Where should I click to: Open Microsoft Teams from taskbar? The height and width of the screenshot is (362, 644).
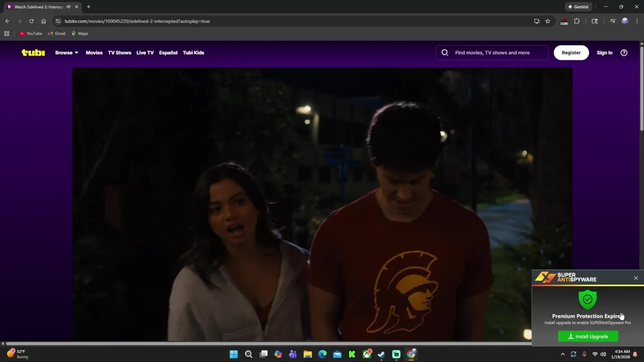293,354
